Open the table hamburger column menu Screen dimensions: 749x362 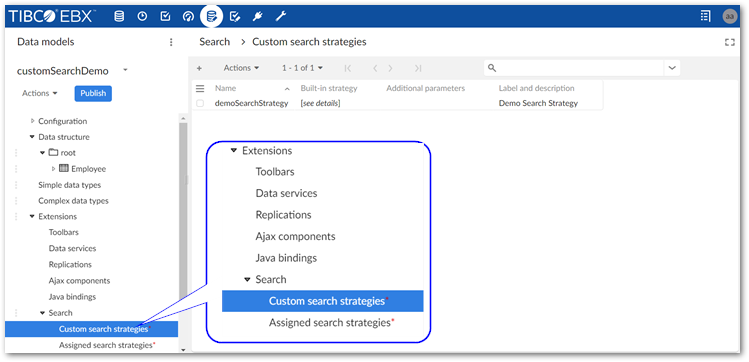point(200,88)
